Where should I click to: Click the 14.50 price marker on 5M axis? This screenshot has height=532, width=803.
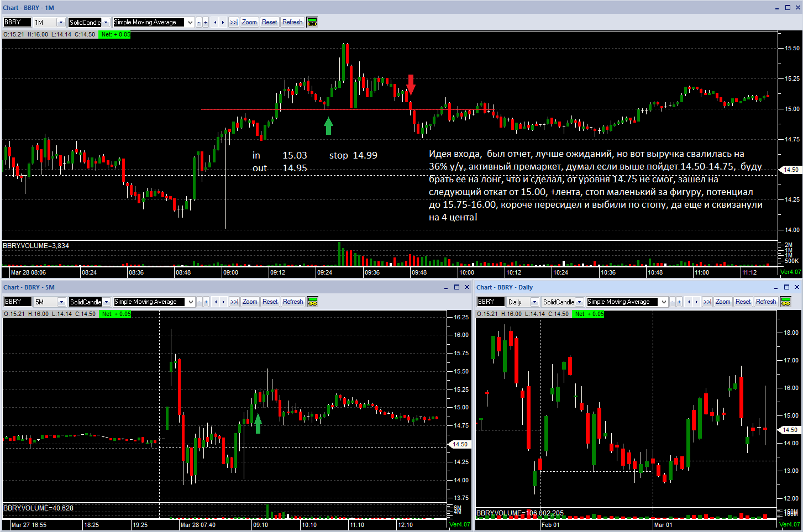click(x=459, y=444)
